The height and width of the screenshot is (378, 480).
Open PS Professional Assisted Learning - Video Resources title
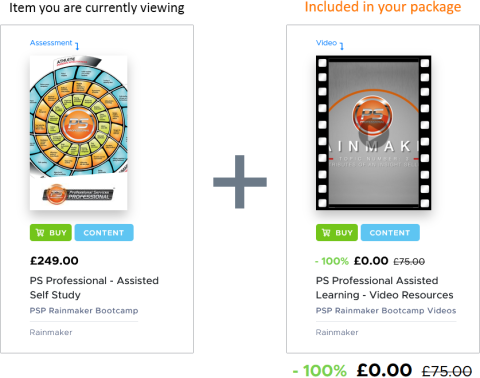pyautogui.click(x=385, y=288)
